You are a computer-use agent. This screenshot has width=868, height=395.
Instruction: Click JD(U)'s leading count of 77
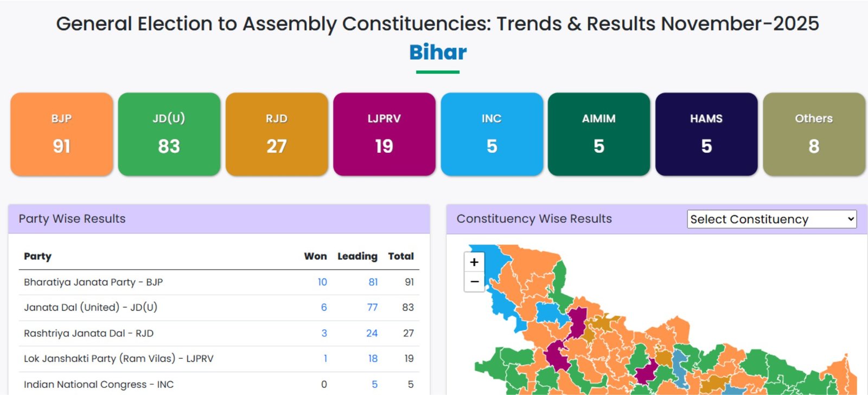tap(372, 308)
